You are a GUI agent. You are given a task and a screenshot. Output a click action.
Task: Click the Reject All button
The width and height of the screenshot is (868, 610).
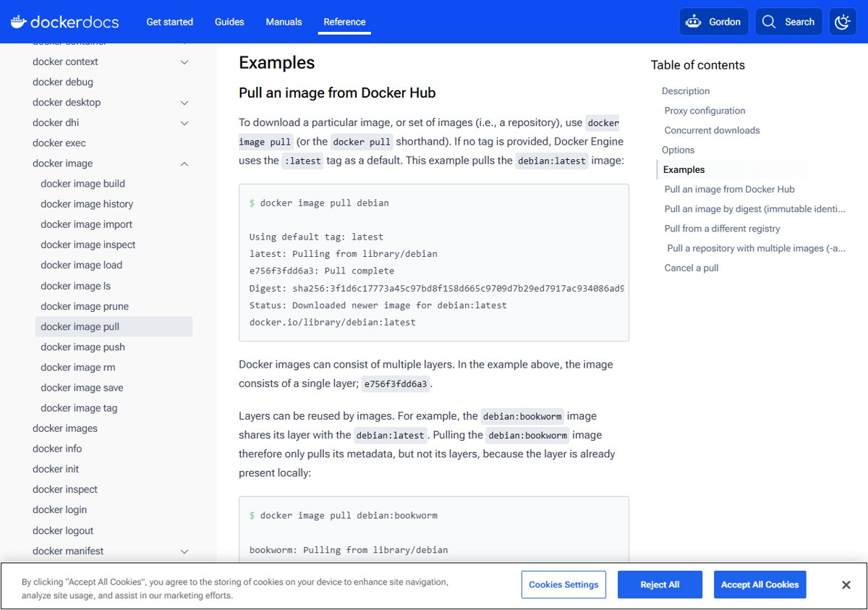660,585
